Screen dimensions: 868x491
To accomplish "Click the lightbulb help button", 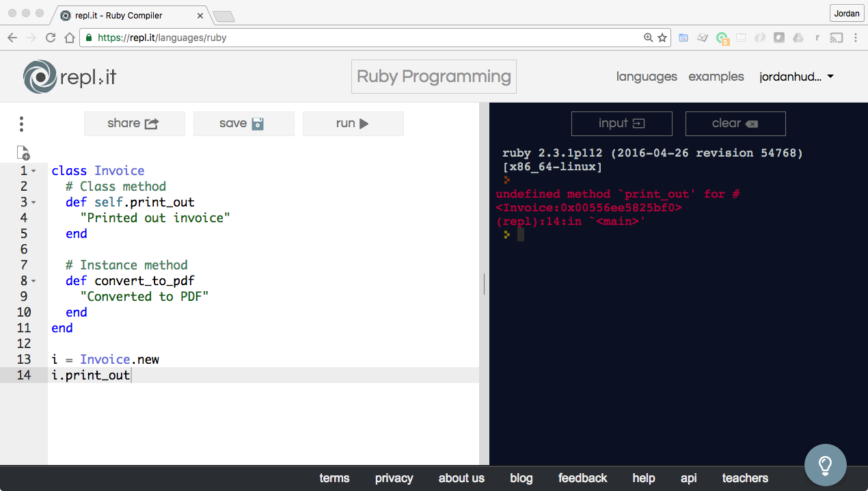I will [826, 465].
